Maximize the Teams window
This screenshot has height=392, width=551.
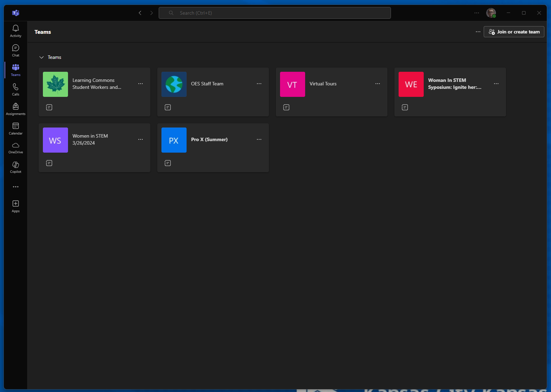[524, 13]
